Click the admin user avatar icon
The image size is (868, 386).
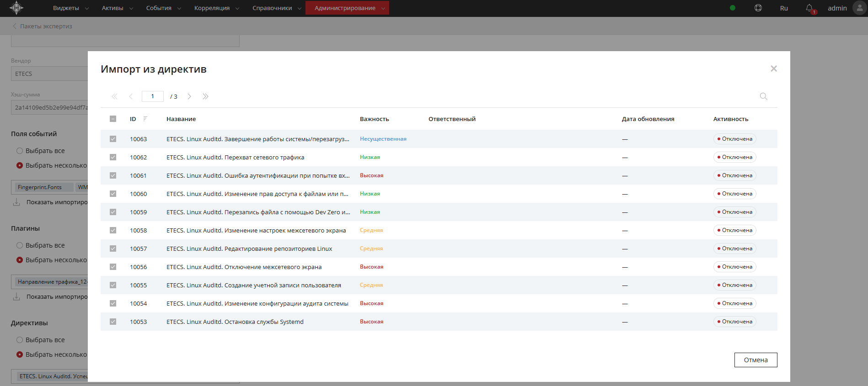click(x=859, y=8)
